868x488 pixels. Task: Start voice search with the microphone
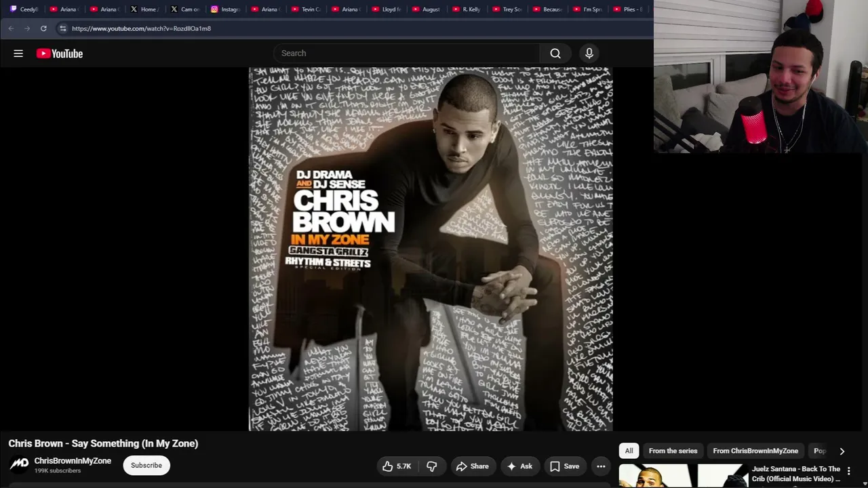point(589,54)
